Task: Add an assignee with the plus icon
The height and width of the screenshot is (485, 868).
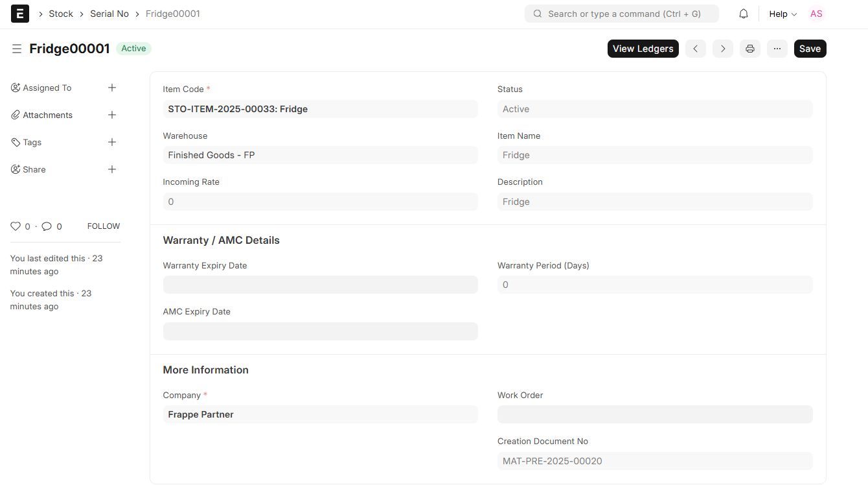Action: click(112, 88)
